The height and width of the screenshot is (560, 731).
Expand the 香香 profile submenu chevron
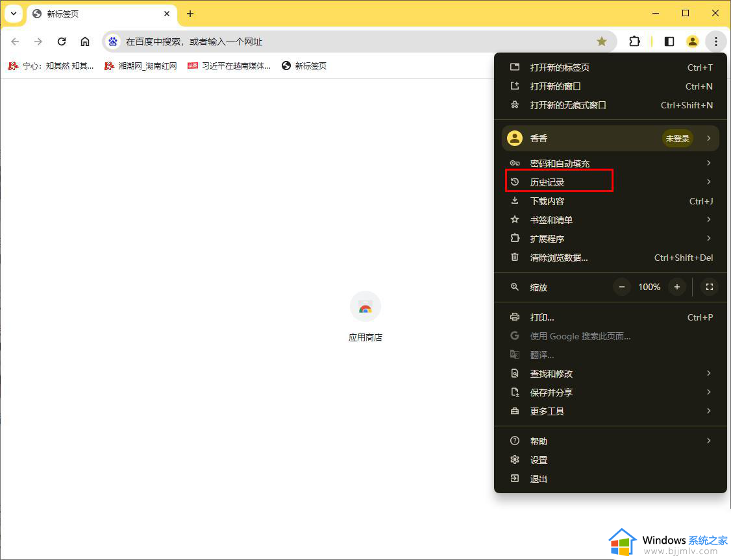(709, 138)
